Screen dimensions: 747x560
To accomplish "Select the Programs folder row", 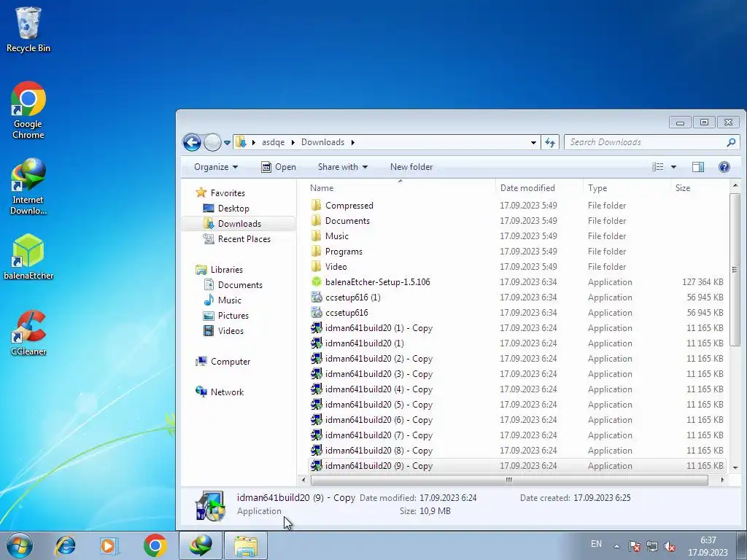I will (517, 252).
